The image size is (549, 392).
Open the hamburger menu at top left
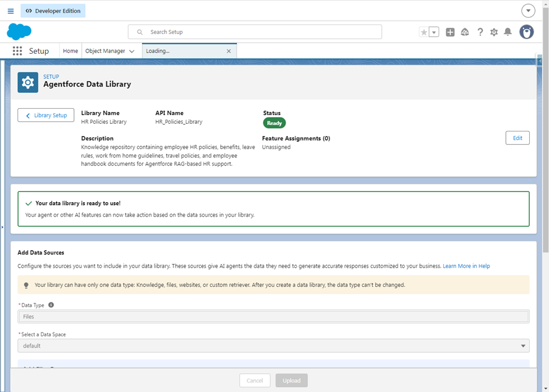pyautogui.click(x=11, y=11)
